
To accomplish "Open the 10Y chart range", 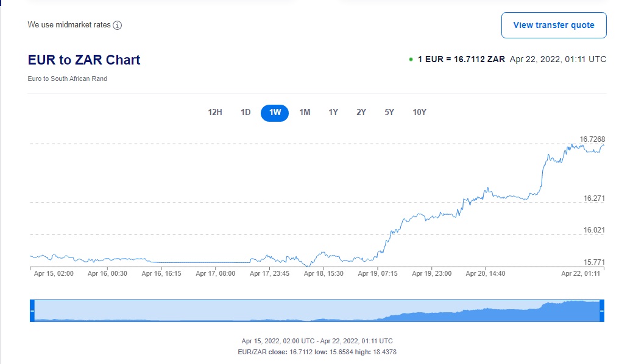I will [x=419, y=113].
